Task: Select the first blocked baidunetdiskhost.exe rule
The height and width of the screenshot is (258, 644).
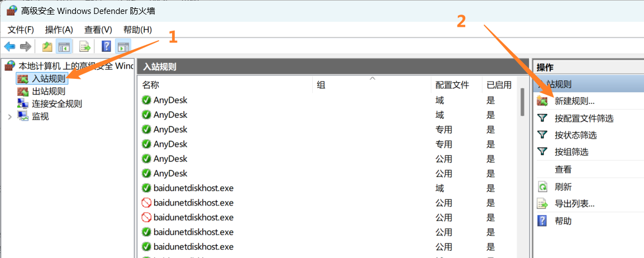Action: [x=193, y=203]
